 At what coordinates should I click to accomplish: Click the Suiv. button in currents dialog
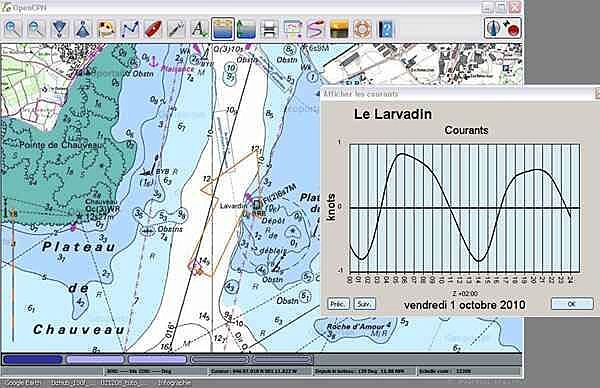[364, 304]
